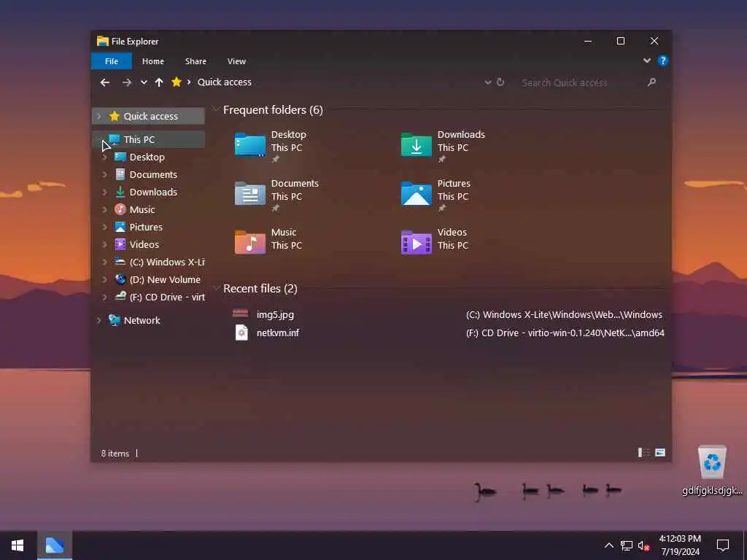Click the netkvm.inf CD Drive path text
Image resolution: width=747 pixels, height=560 pixels.
click(565, 332)
